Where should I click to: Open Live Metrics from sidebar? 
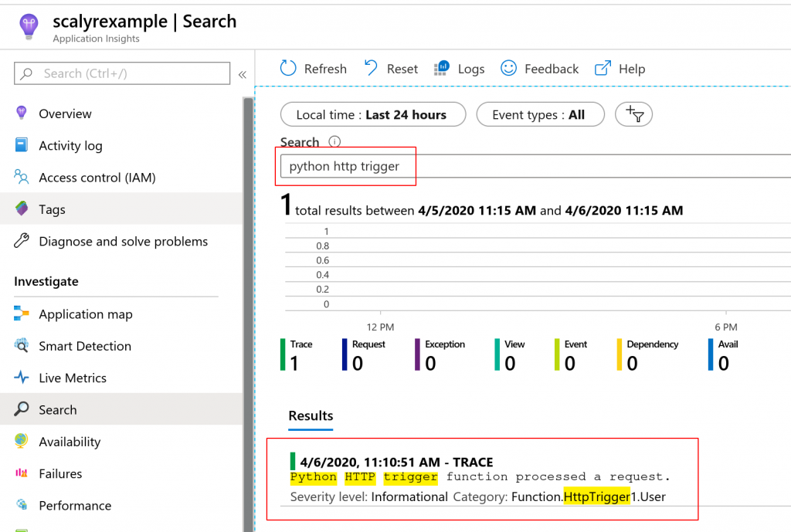pos(73,378)
